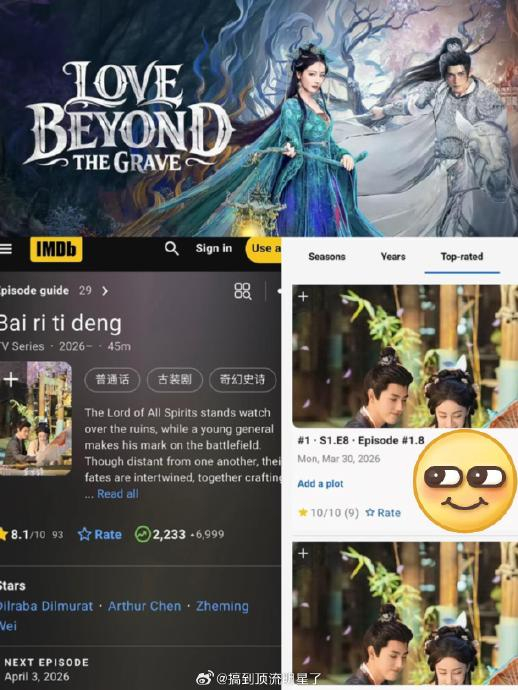Expand Episode guide chevron arrow
This screenshot has height=690, width=518.
(x=105, y=291)
